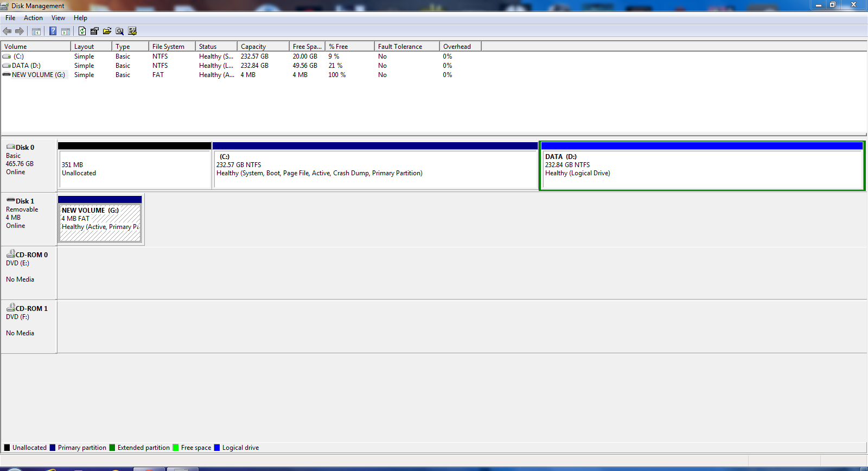Sort by the File System column header
The image size is (868, 471).
pos(172,47)
